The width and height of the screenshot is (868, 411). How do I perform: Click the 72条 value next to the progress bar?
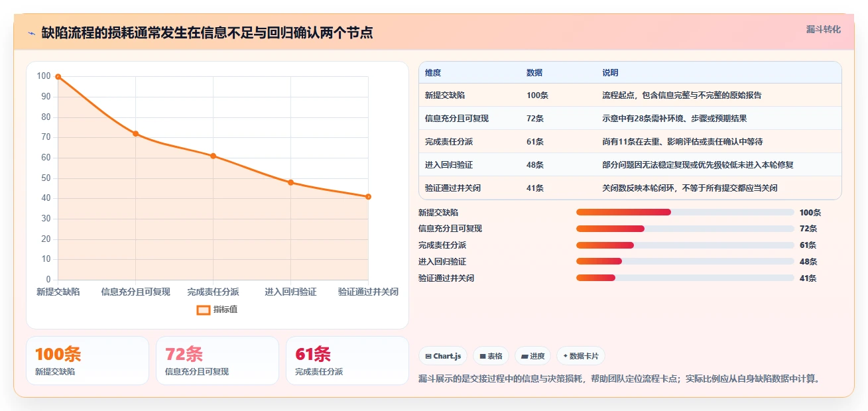point(808,229)
